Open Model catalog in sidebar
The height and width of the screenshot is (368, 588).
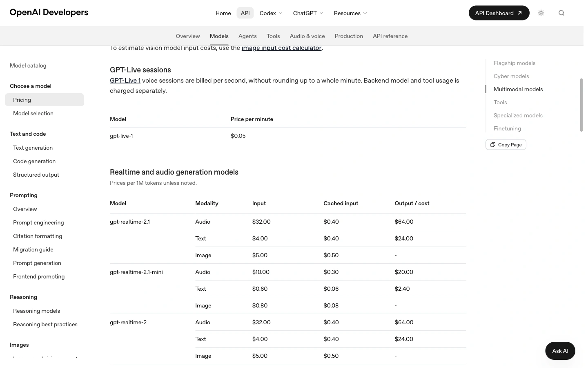[x=28, y=65]
